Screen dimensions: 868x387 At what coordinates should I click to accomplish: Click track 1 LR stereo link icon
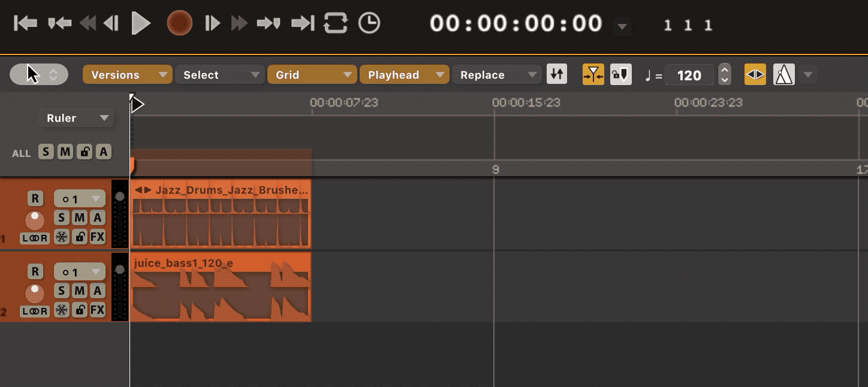click(35, 238)
